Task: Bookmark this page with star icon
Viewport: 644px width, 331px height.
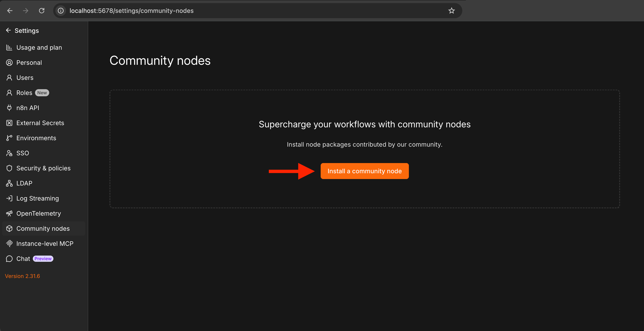Action: click(x=451, y=10)
